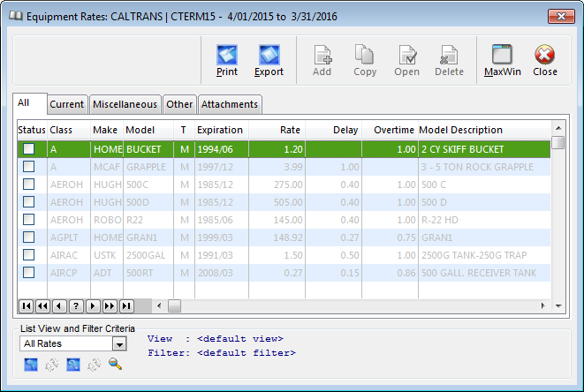Toggle status checkbox for ROBO R22 row
584x392 pixels.
click(x=28, y=220)
